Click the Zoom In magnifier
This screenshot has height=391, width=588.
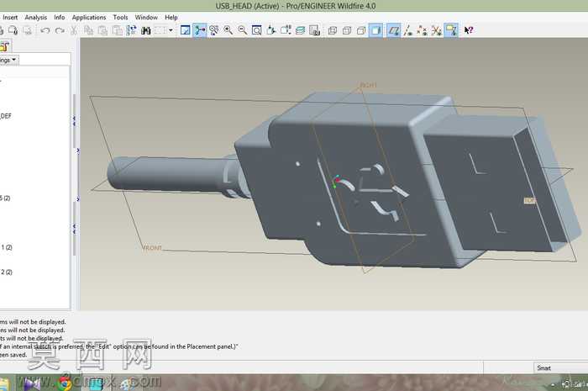coord(228,30)
